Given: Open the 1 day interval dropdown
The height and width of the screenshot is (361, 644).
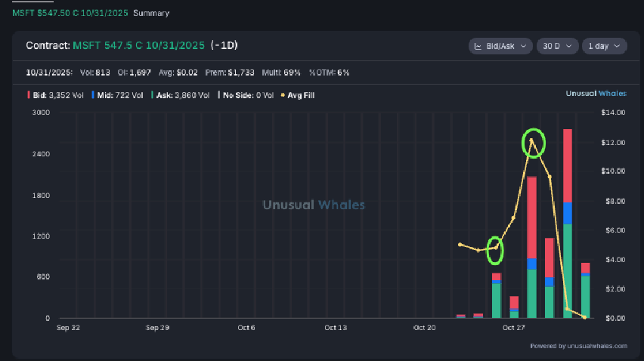Looking at the screenshot, I should point(604,46).
